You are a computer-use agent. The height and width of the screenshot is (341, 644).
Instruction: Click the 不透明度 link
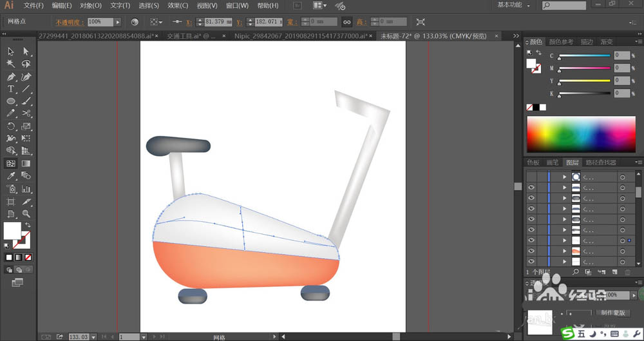(x=70, y=22)
